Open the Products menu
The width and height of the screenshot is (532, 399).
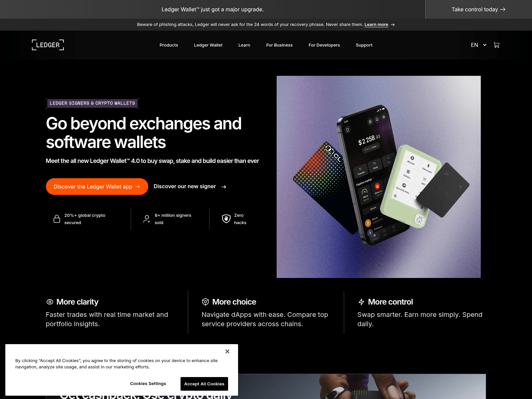169,45
